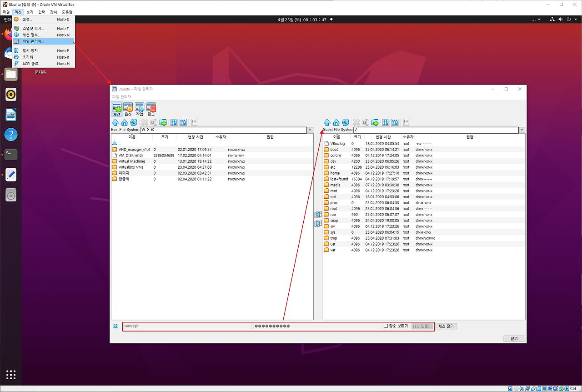Open the 도움말 menu in menu bar
This screenshot has height=392, width=582.
pyautogui.click(x=67, y=12)
